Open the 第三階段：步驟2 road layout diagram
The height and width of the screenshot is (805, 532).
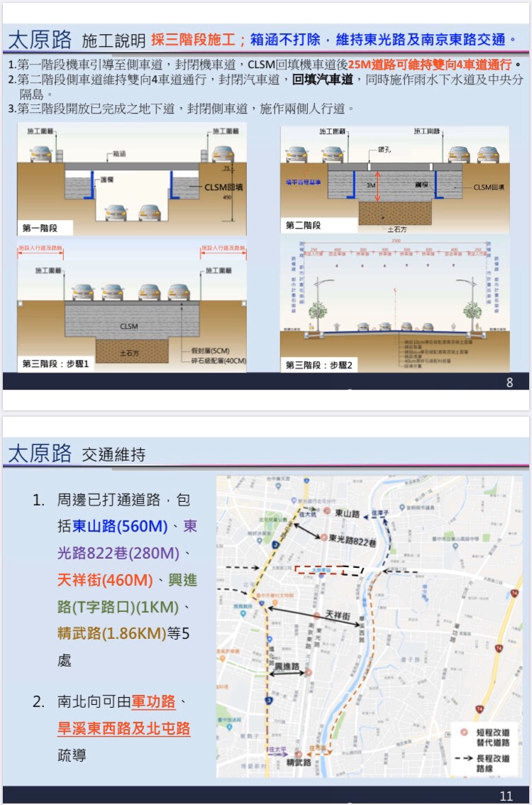click(394, 307)
